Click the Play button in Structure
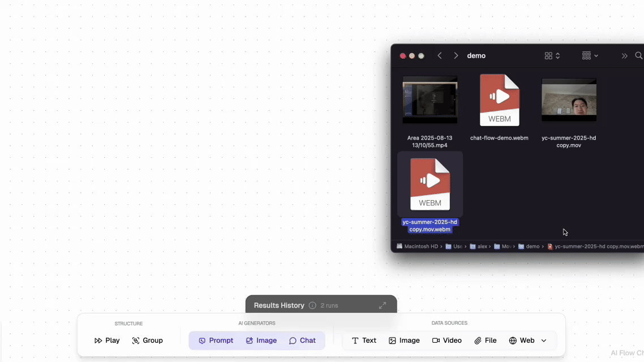 (x=107, y=341)
